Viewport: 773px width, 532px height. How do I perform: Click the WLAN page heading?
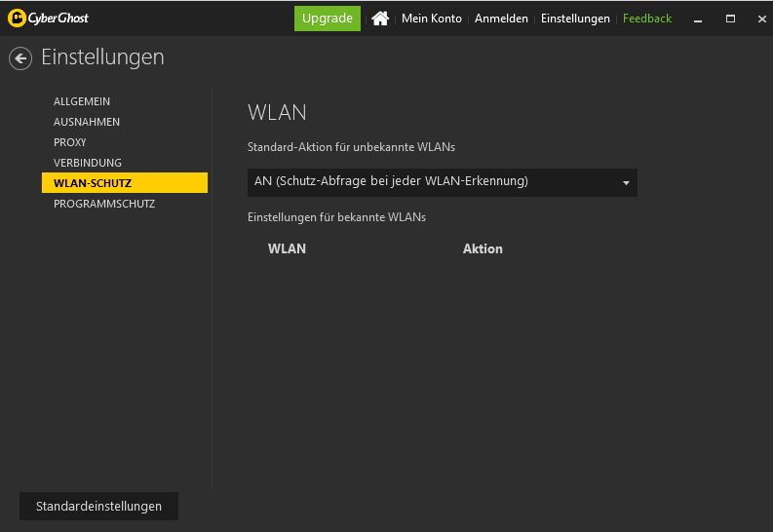277,112
